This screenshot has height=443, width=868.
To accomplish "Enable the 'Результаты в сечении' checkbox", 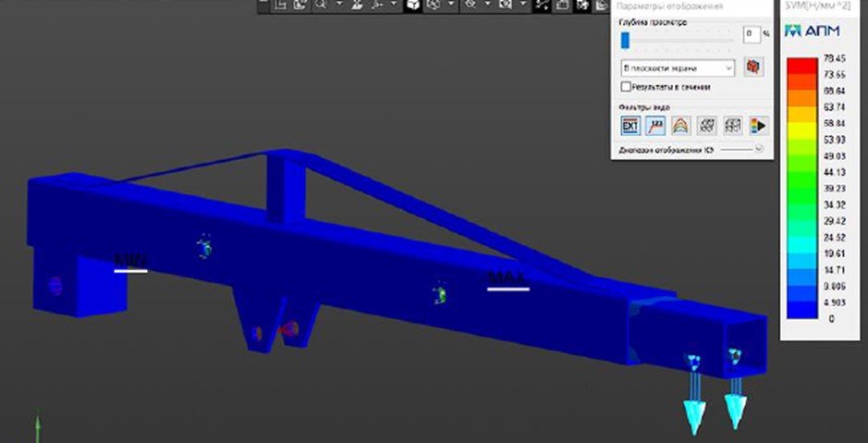I will [x=627, y=87].
